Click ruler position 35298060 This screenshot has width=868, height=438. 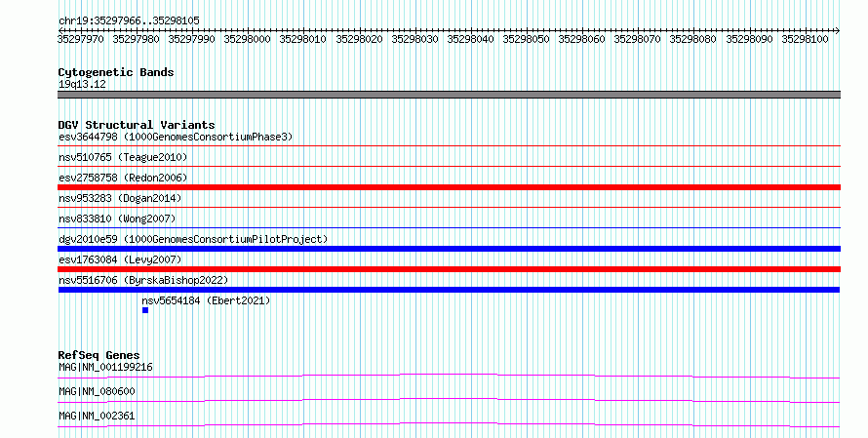click(x=582, y=39)
